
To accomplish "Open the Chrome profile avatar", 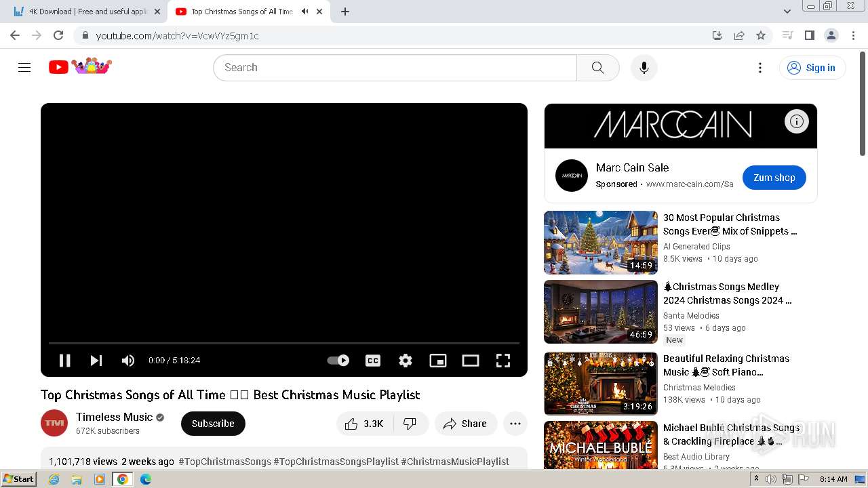I will 831,35.
